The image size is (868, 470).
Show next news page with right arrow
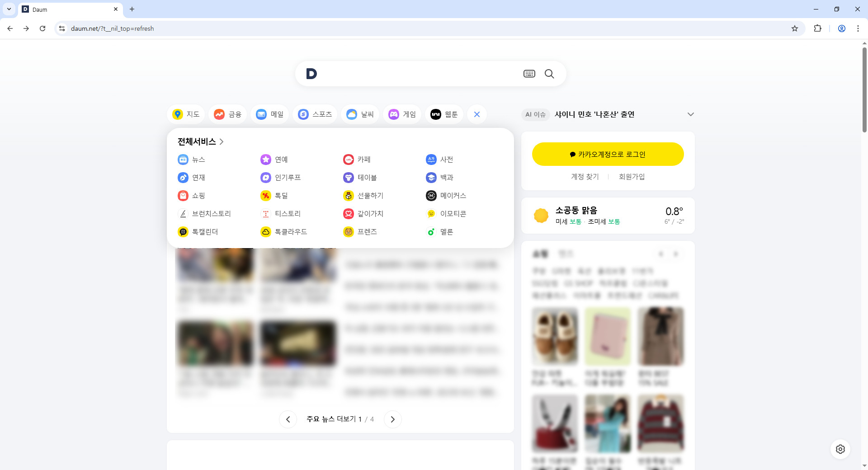(393, 419)
